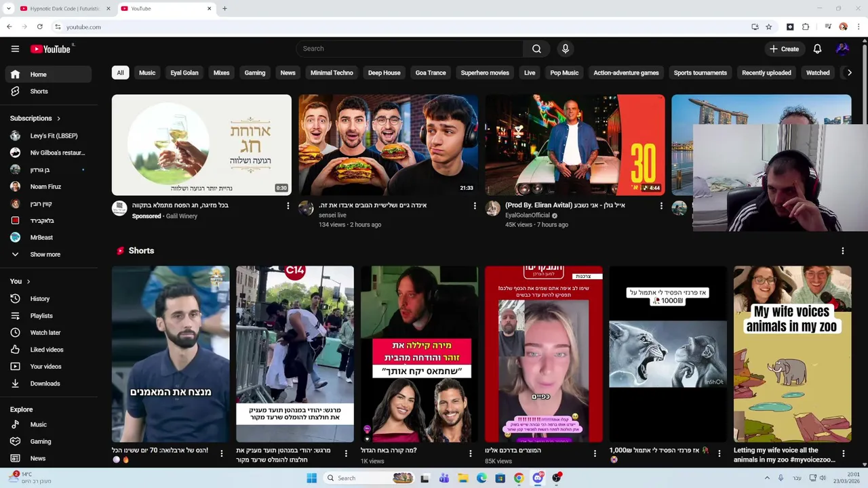
Task: Expand the Subscriptions section chevron
Action: point(58,119)
